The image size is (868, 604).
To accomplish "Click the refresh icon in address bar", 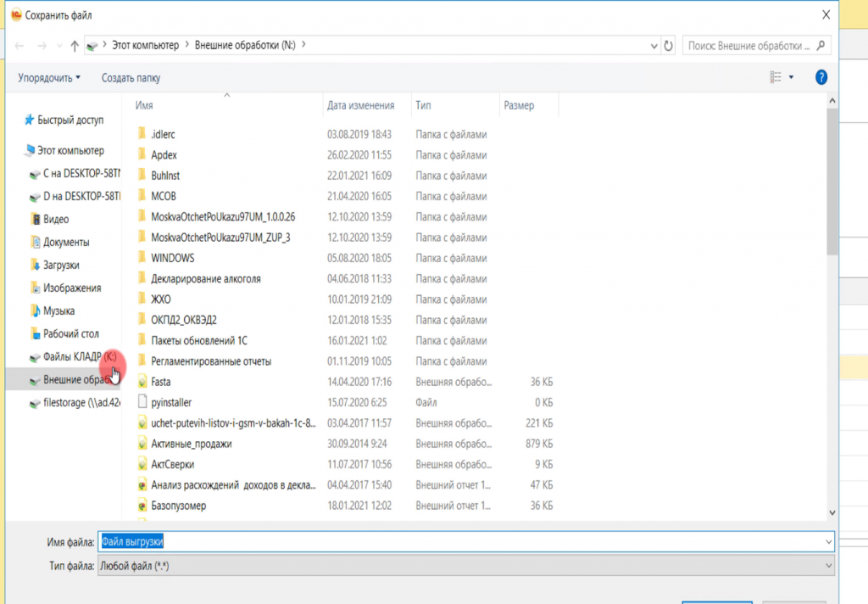I will (x=669, y=46).
